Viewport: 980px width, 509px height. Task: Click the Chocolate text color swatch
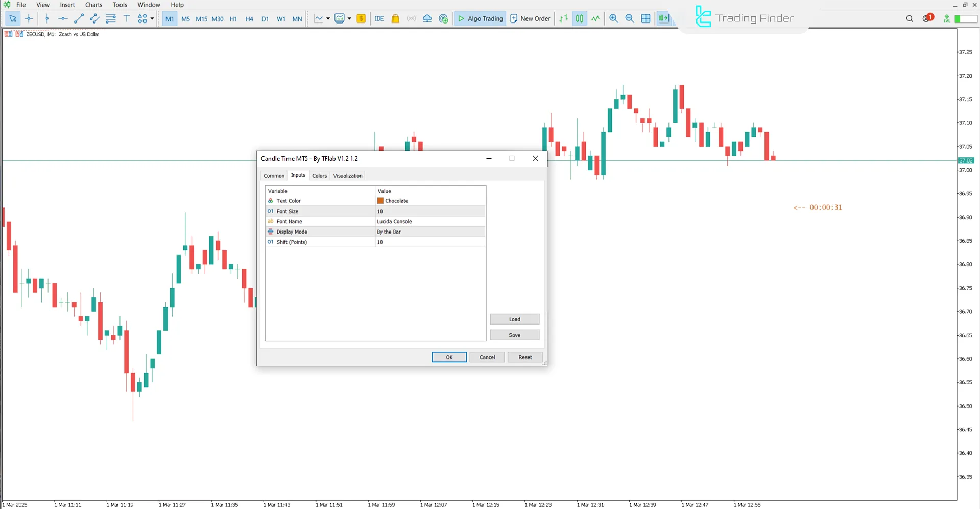point(380,200)
